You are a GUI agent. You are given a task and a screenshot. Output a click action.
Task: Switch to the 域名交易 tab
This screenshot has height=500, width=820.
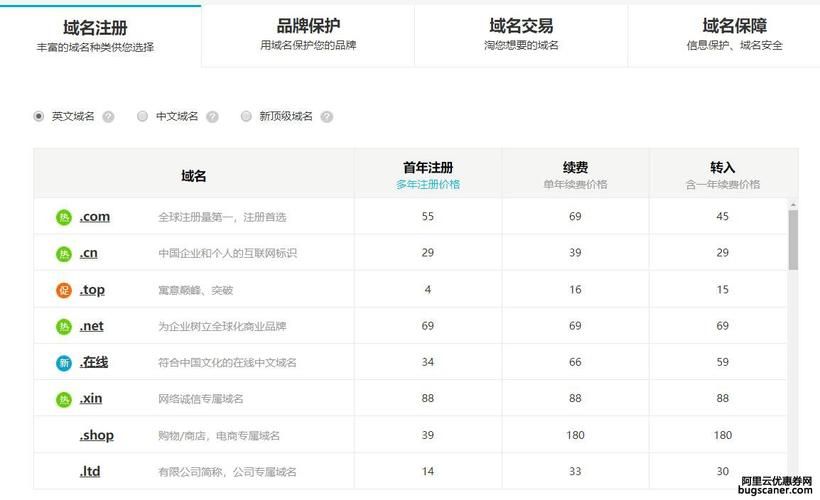(521, 36)
